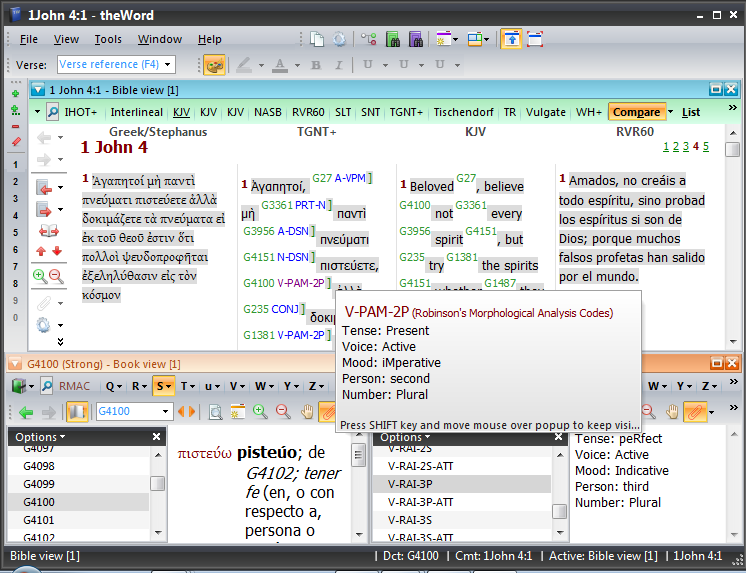Image resolution: width=746 pixels, height=573 pixels.
Task: Select V-RAI-3P-ATT in the list
Action: pyautogui.click(x=461, y=502)
